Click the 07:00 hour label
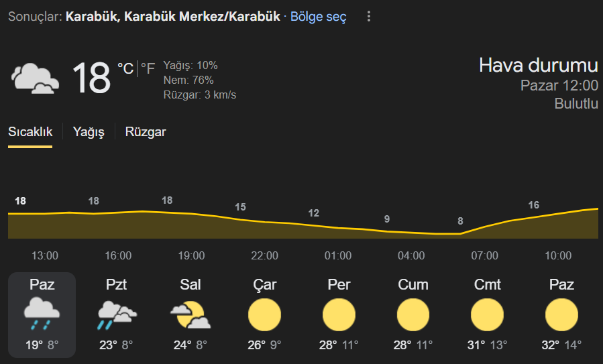This screenshot has width=603, height=364. point(484,255)
